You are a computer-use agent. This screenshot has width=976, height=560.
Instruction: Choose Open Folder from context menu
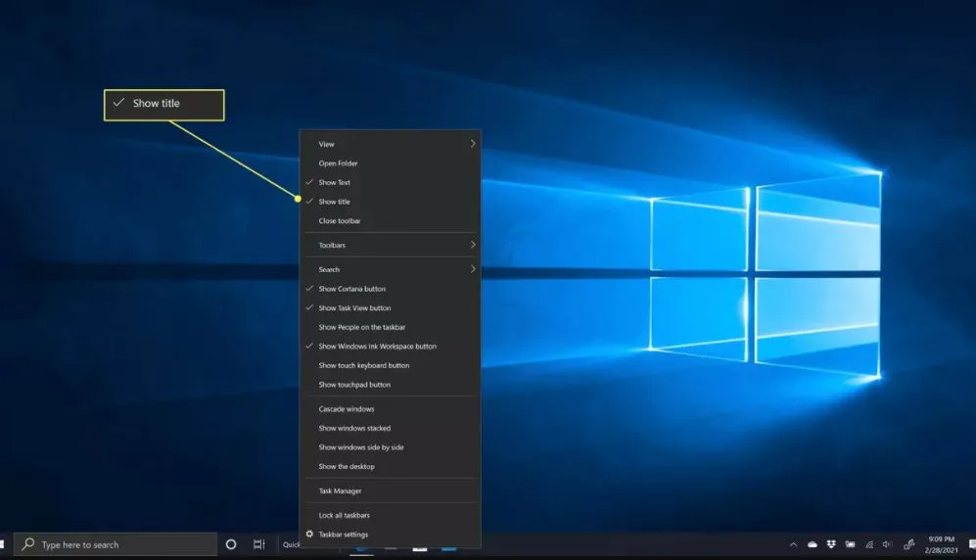[391, 163]
